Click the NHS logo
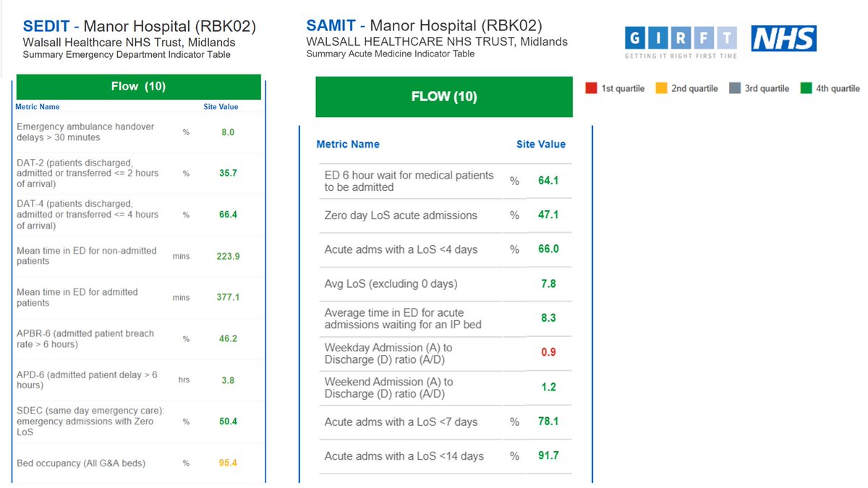 (x=784, y=38)
